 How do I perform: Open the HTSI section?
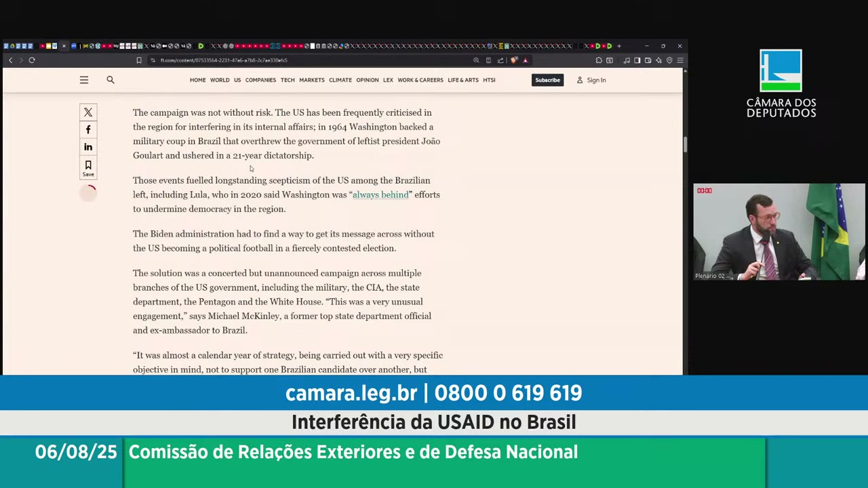click(489, 80)
